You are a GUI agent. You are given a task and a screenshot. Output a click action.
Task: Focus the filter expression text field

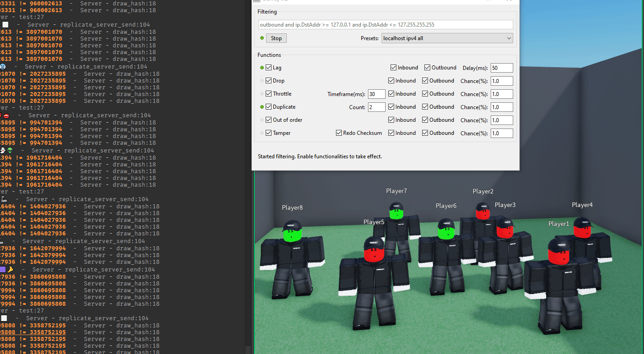tap(386, 25)
